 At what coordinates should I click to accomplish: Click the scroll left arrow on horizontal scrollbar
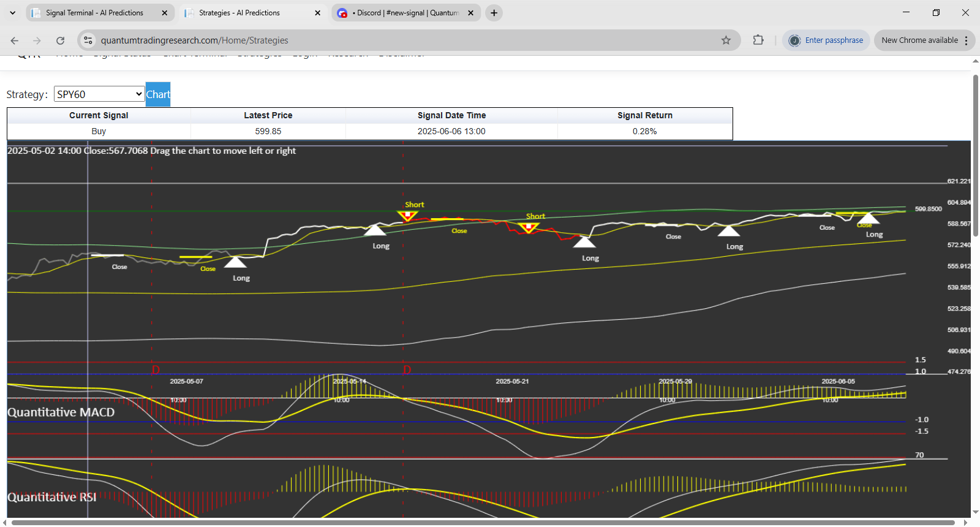[x=5, y=523]
